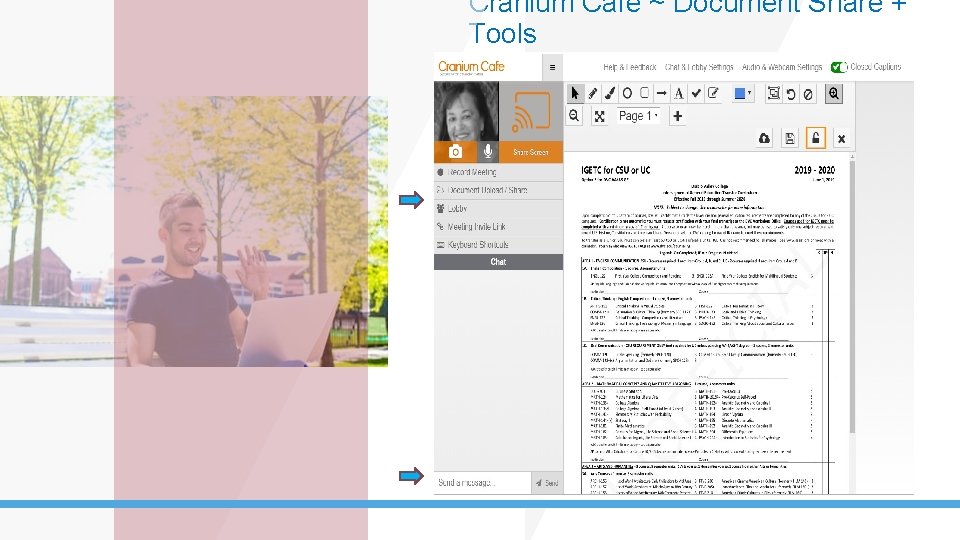Open the Page 1 dropdown
960x540 pixels.
[638, 116]
